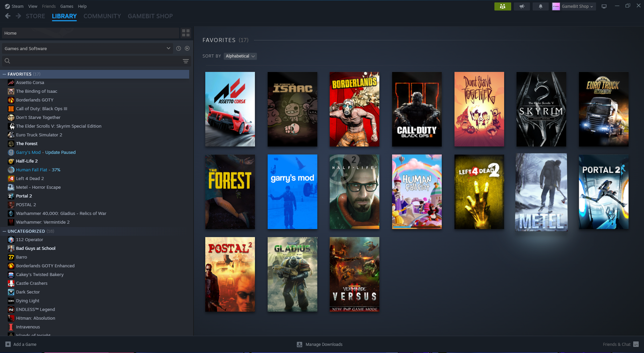
Task: Click Add a Game link
Action: pos(25,344)
